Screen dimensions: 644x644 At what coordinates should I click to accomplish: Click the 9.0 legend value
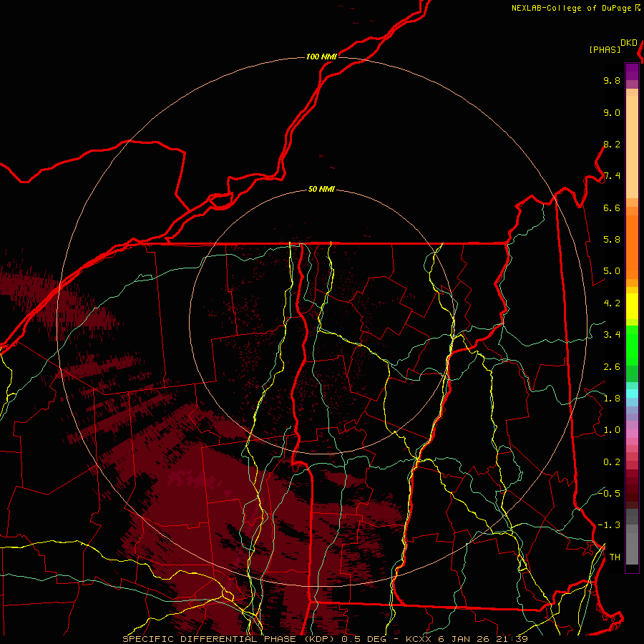612,112
